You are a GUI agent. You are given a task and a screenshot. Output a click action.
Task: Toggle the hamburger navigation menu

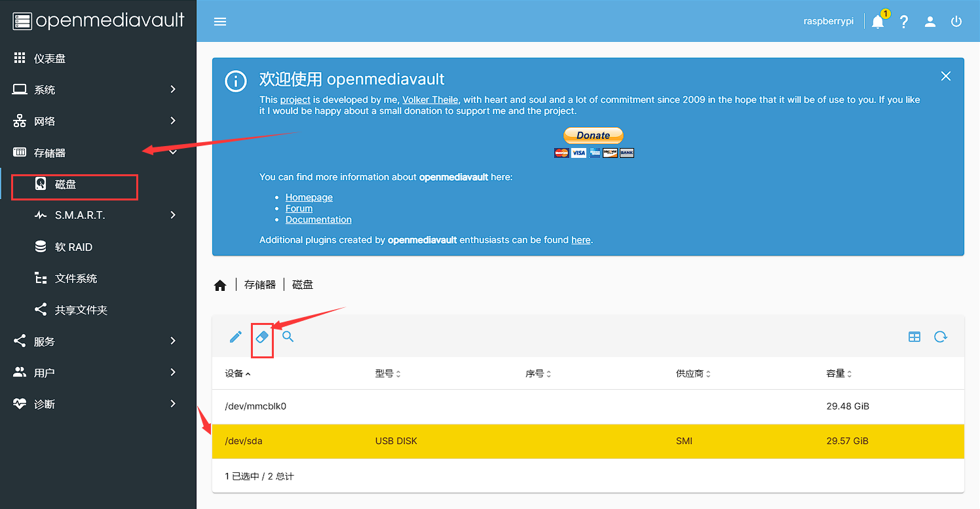[220, 22]
